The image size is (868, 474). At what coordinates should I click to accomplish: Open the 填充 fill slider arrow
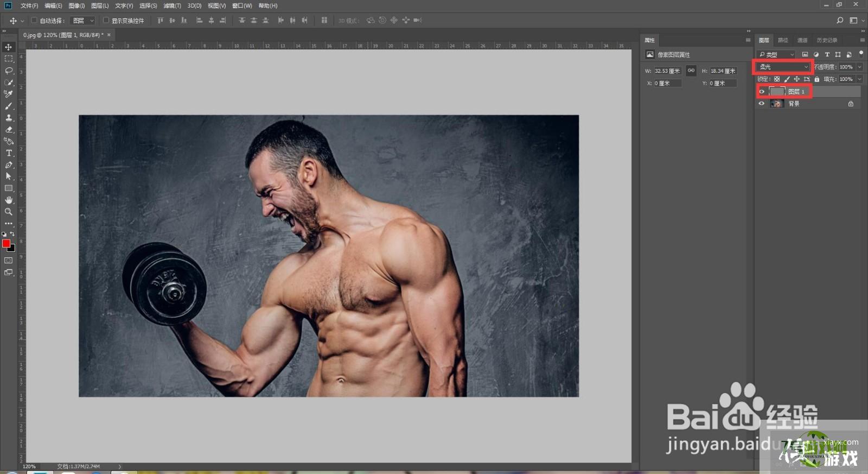[x=860, y=79]
